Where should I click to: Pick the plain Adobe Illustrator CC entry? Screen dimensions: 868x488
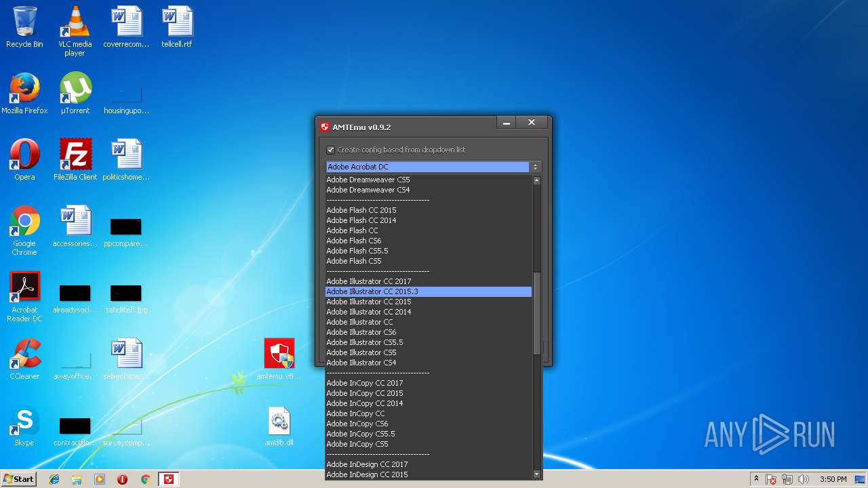coord(429,322)
